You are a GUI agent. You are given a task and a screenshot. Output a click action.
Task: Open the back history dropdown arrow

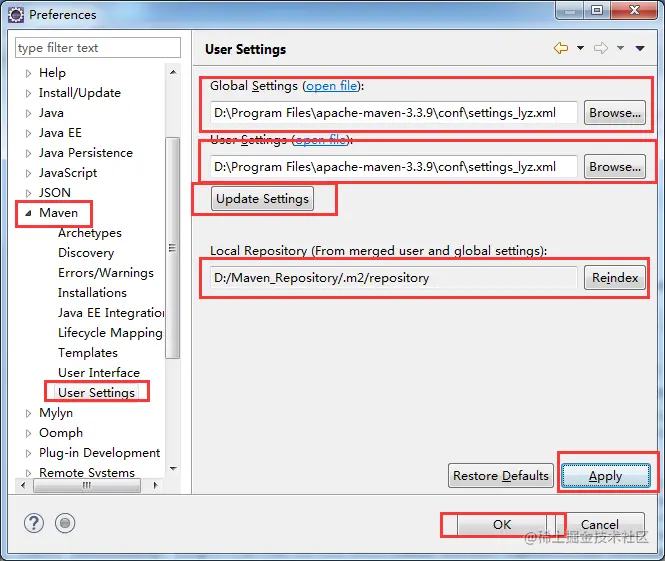tap(580, 48)
